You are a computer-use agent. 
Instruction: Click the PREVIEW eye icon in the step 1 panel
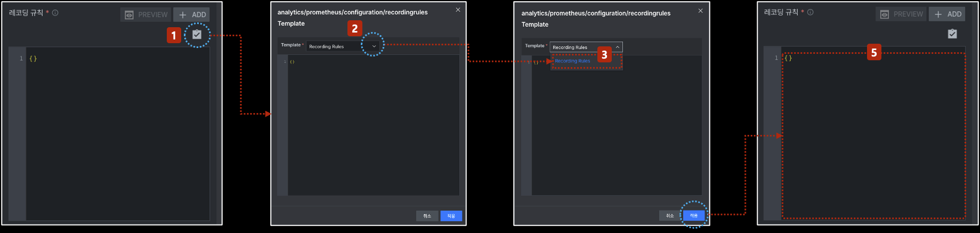[129, 15]
